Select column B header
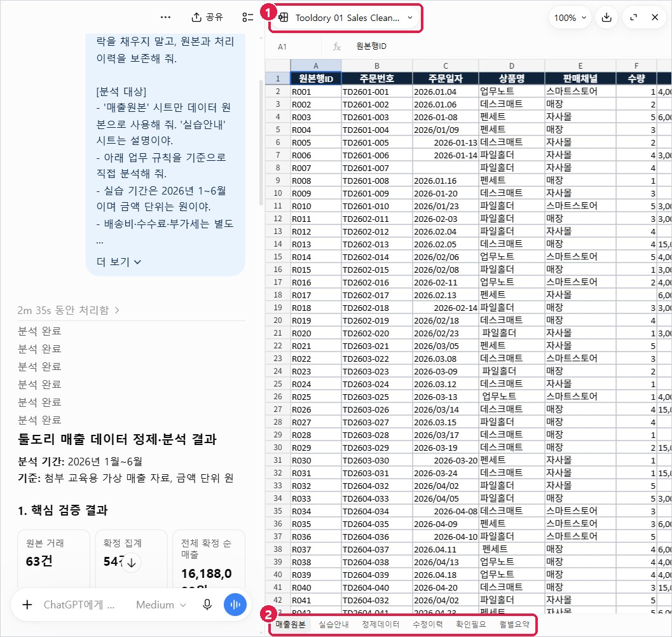This screenshot has width=672, height=637. [x=377, y=66]
